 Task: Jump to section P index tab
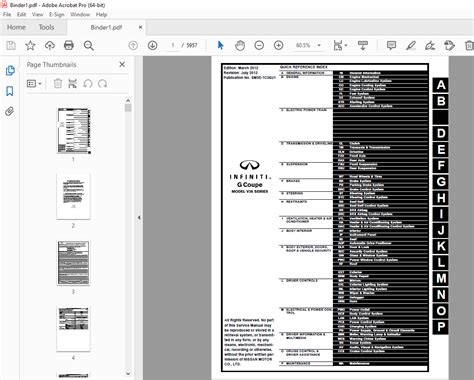[441, 327]
